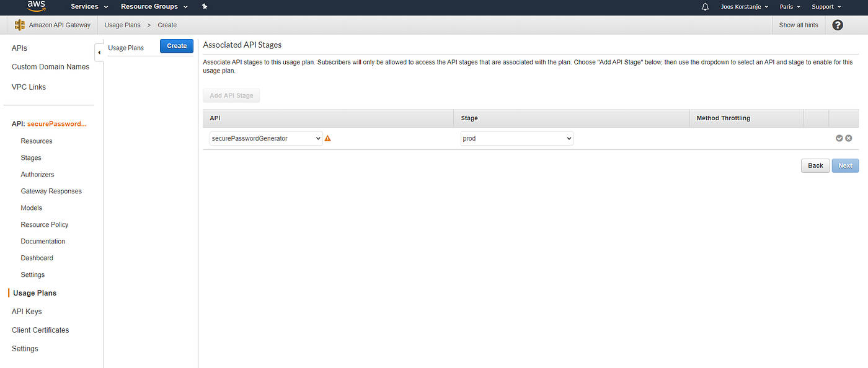Open API Keys in sidebar

pos(27,312)
